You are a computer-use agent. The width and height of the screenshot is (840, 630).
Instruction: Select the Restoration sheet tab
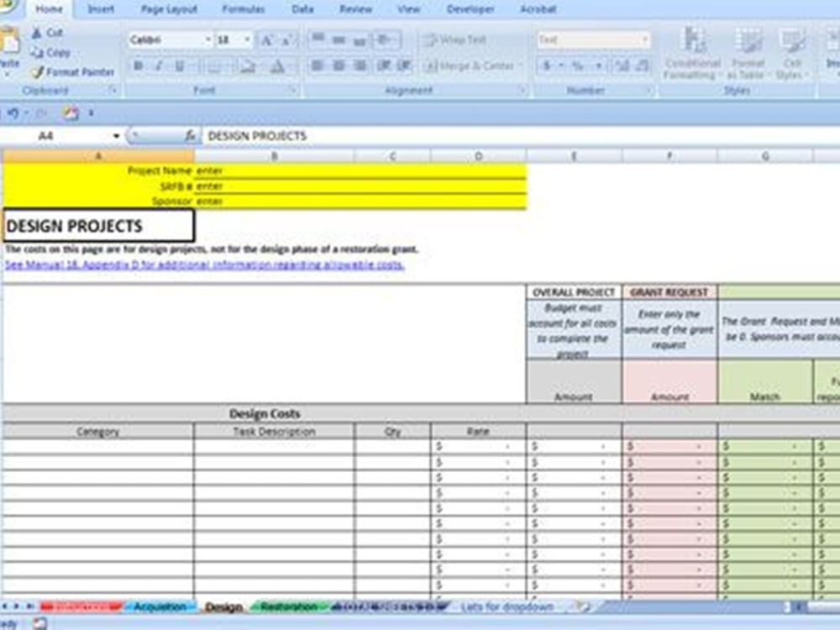pyautogui.click(x=289, y=607)
